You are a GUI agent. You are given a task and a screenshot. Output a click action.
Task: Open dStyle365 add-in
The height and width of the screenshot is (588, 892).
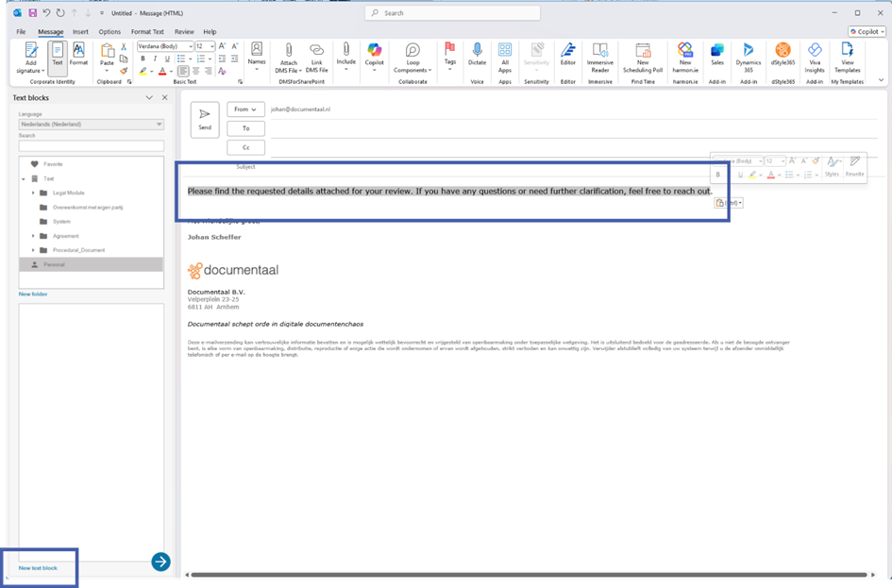tap(783, 55)
